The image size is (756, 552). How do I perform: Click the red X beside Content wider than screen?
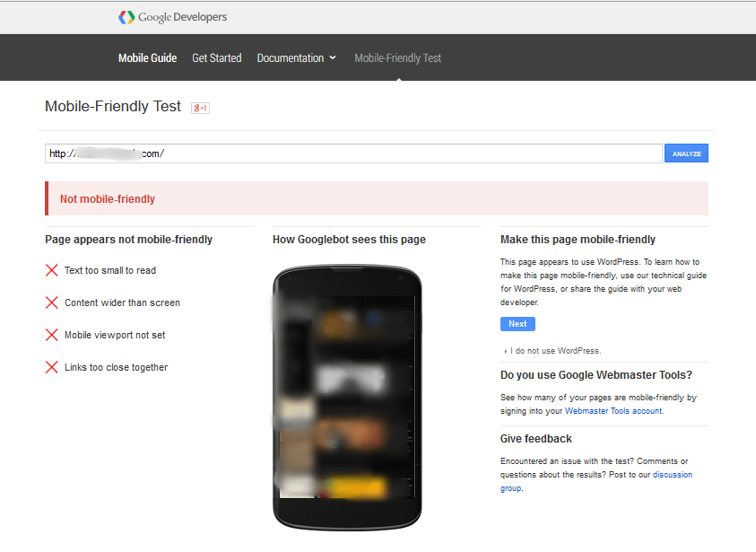(x=51, y=302)
